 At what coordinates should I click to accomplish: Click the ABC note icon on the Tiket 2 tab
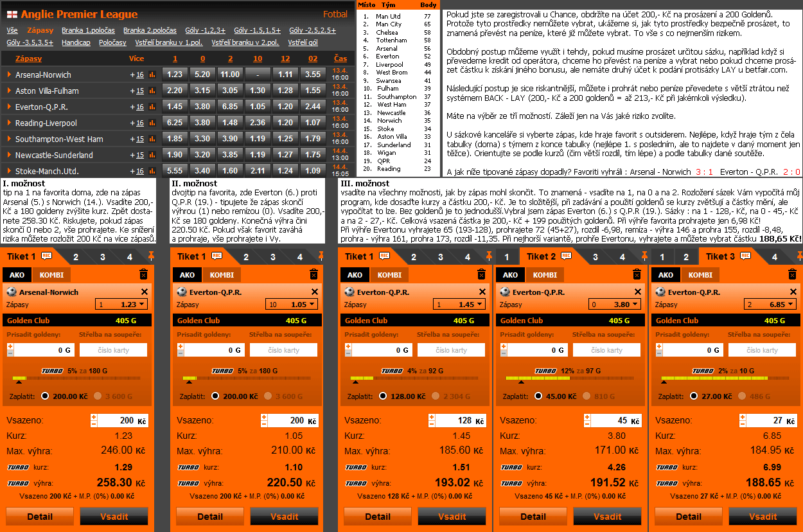pos(566,256)
